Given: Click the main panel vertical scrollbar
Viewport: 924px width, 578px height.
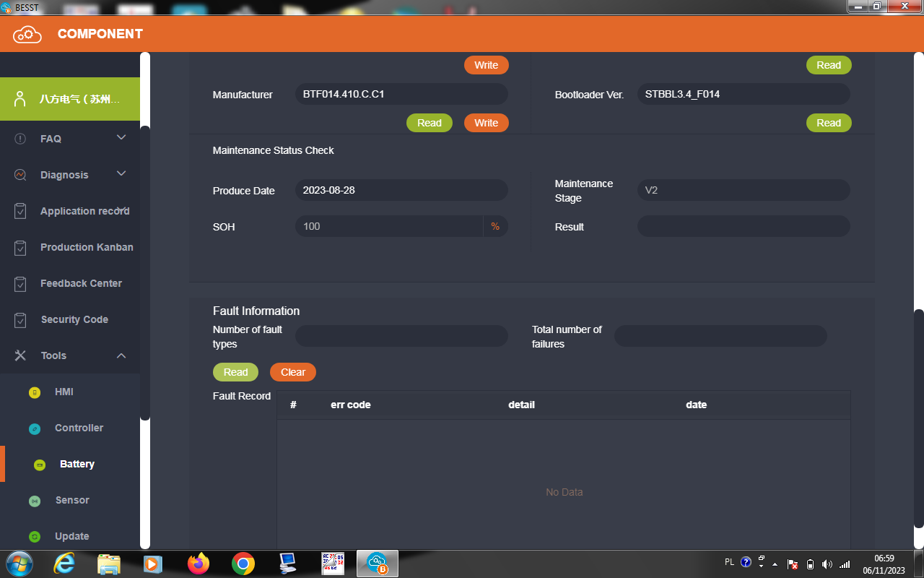Looking at the screenshot, I should (919, 419).
